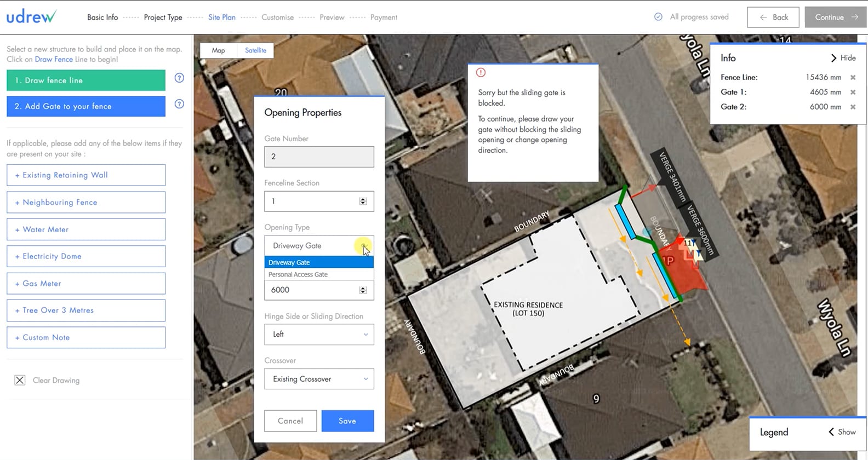Remove Fence Line entry with its X

(853, 77)
